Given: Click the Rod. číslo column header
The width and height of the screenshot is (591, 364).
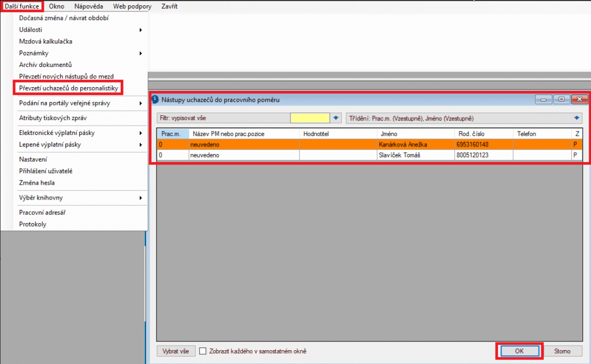Looking at the screenshot, I should coord(484,134).
